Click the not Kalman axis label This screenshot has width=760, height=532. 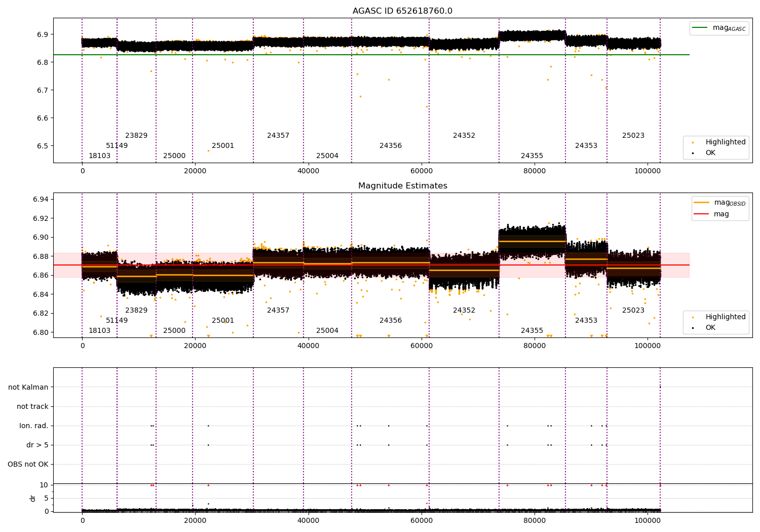click(28, 388)
